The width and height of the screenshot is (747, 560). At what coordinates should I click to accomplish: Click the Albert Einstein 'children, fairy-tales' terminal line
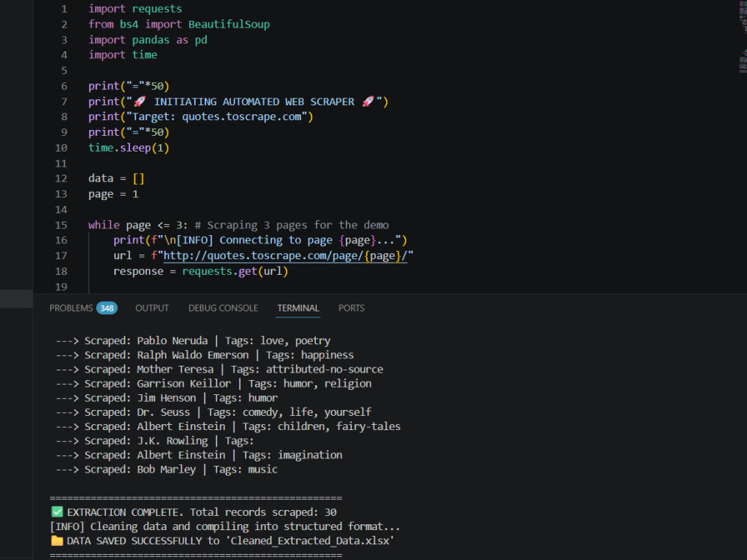[228, 426]
